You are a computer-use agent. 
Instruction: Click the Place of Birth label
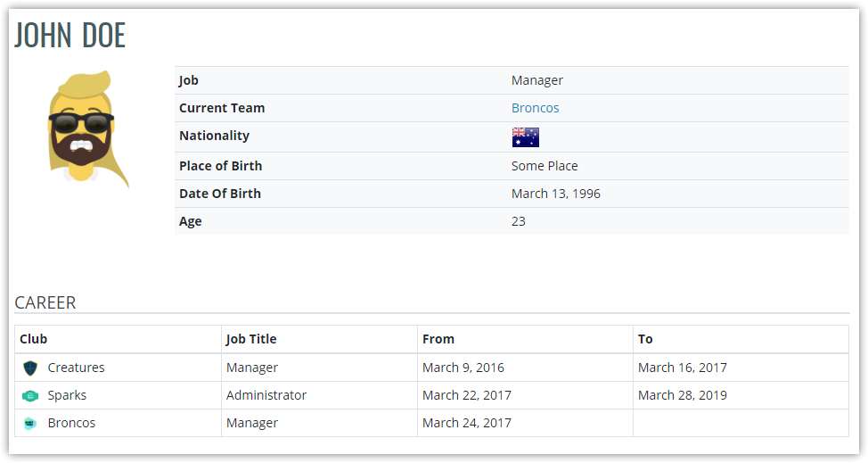tap(220, 166)
